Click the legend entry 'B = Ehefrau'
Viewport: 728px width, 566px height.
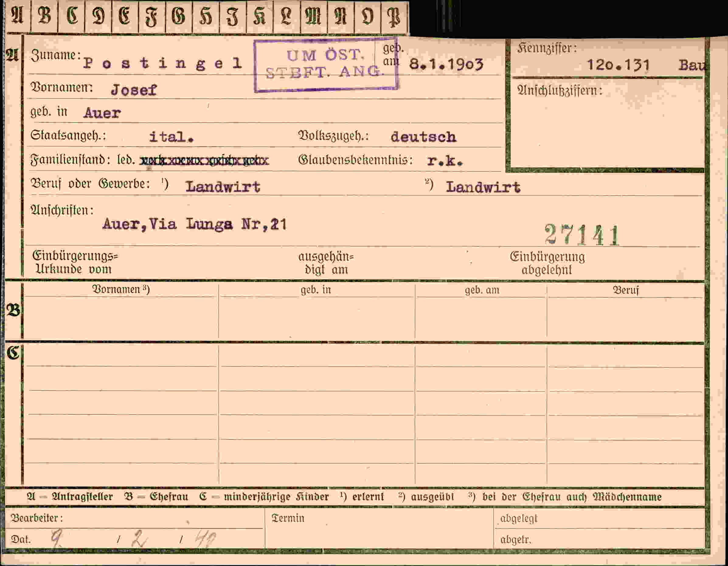pos(156,496)
